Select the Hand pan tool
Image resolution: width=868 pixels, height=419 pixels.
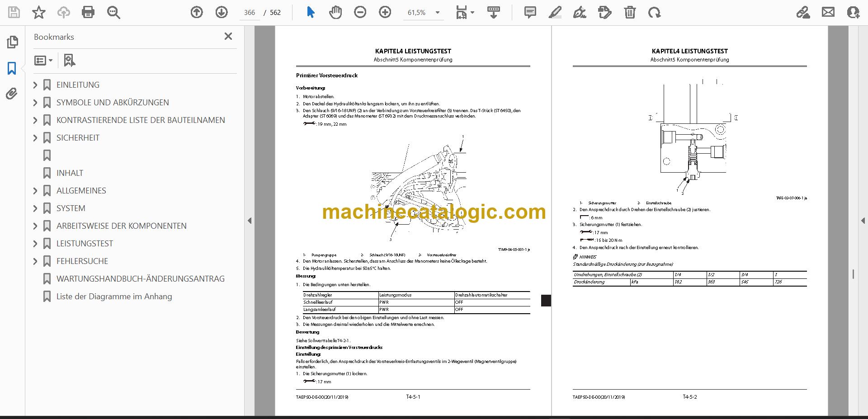(x=335, y=12)
